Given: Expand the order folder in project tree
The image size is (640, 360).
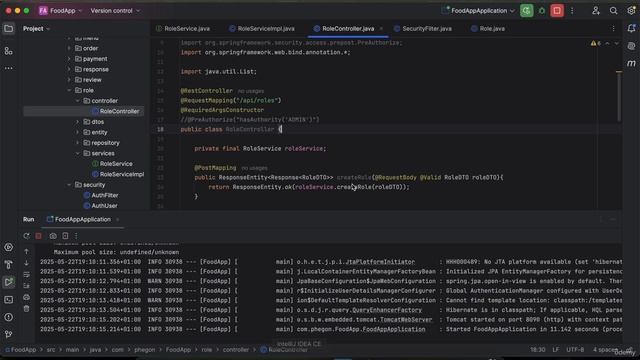Looking at the screenshot, I should point(69,48).
